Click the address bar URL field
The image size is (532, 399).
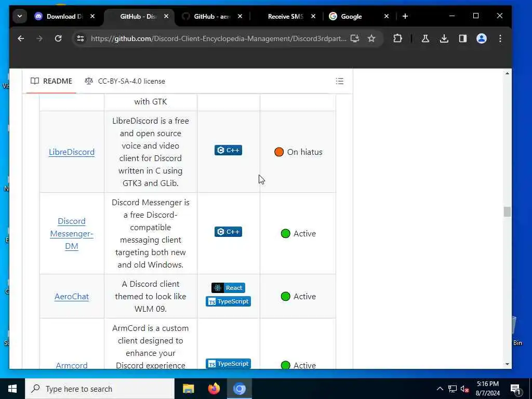[x=219, y=38]
